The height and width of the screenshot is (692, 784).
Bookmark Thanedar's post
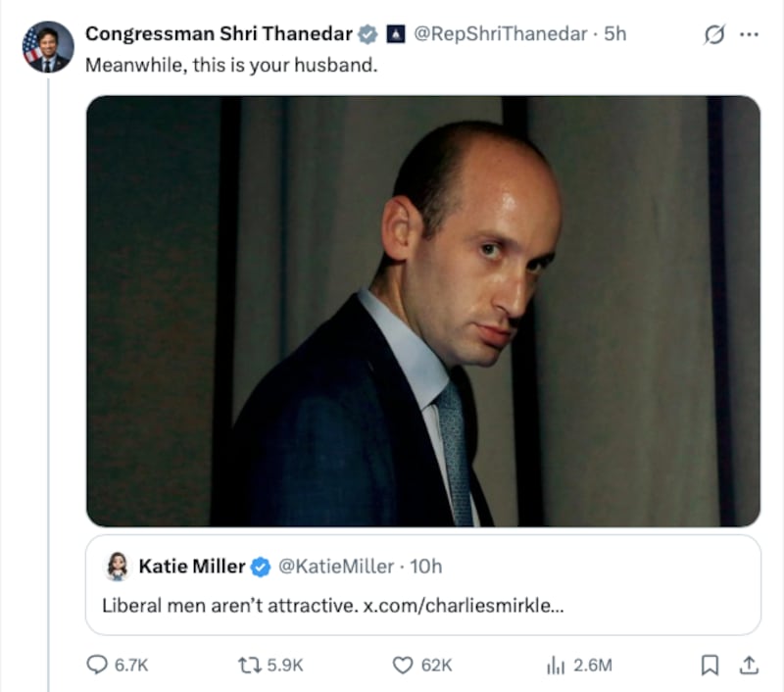[710, 665]
